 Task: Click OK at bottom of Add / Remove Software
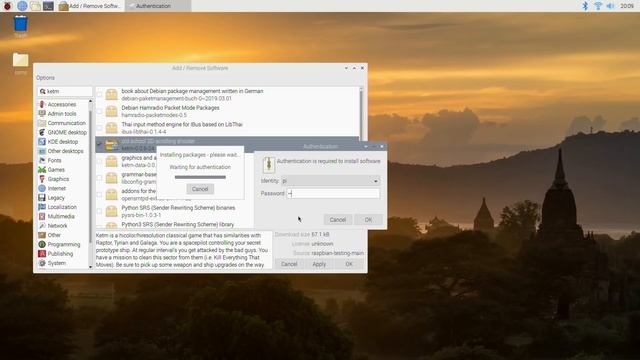tap(349, 264)
